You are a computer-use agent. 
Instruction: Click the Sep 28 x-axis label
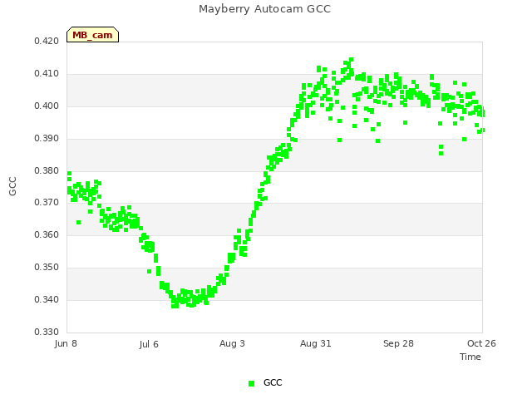click(x=399, y=343)
